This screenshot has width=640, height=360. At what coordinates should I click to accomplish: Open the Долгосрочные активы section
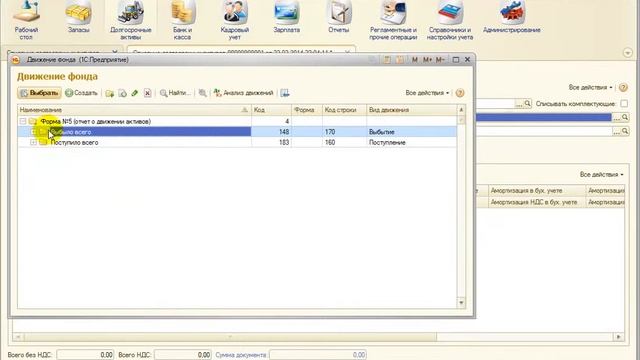pos(131,20)
